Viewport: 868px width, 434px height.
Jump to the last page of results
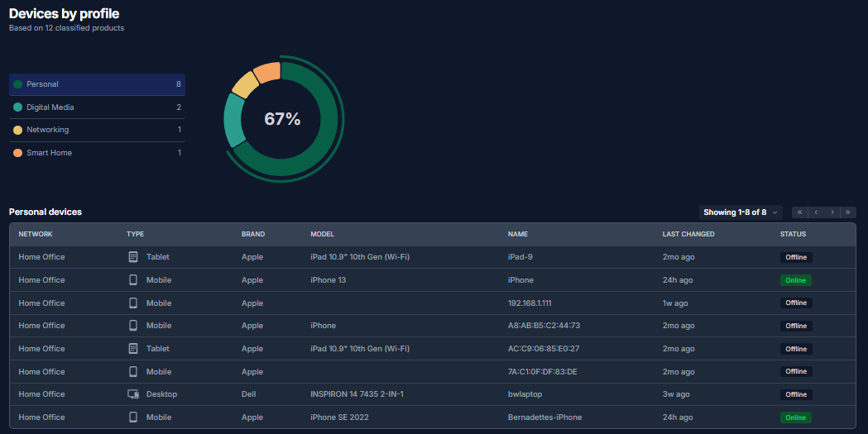coord(847,212)
